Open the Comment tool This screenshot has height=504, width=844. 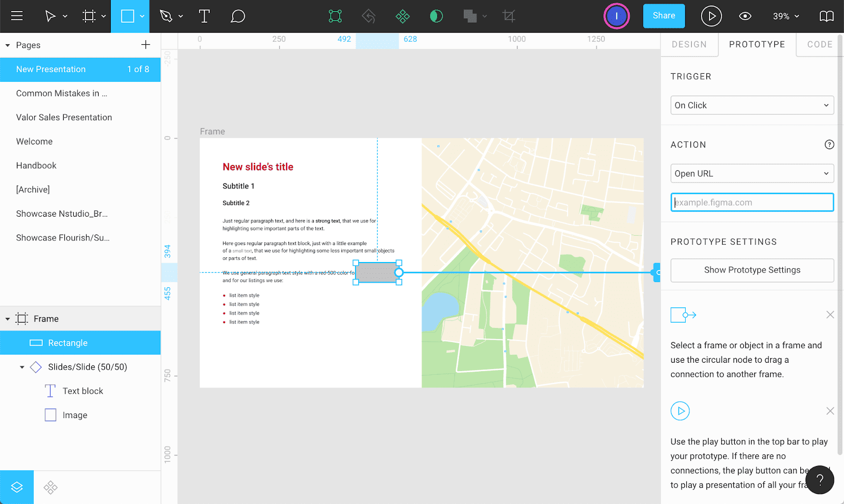click(238, 16)
